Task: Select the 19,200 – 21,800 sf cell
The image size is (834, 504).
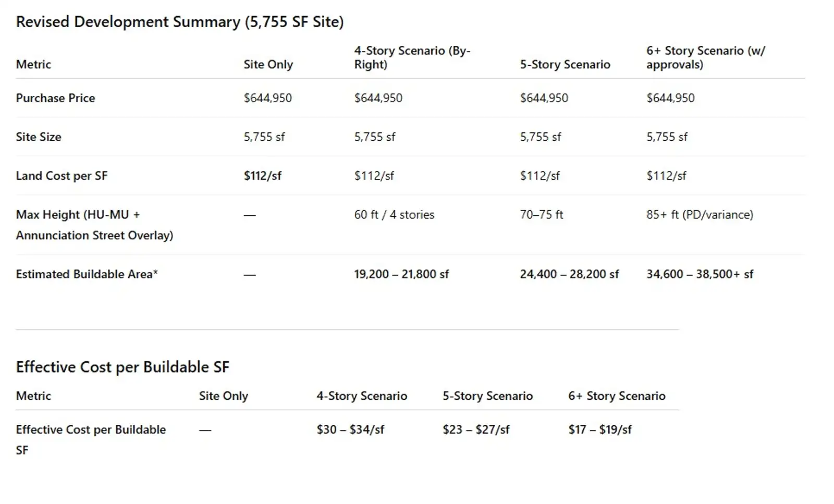Action: [401, 274]
